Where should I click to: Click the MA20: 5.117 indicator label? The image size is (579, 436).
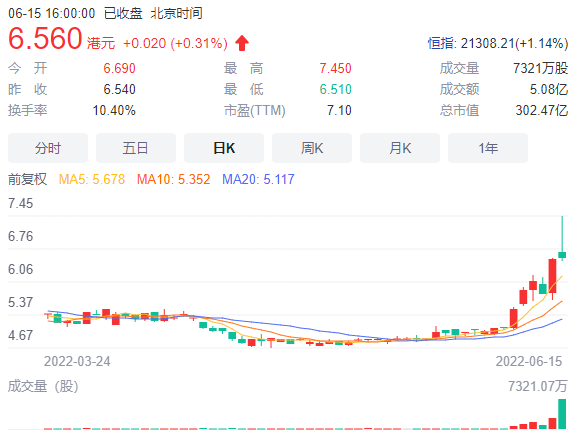258,179
